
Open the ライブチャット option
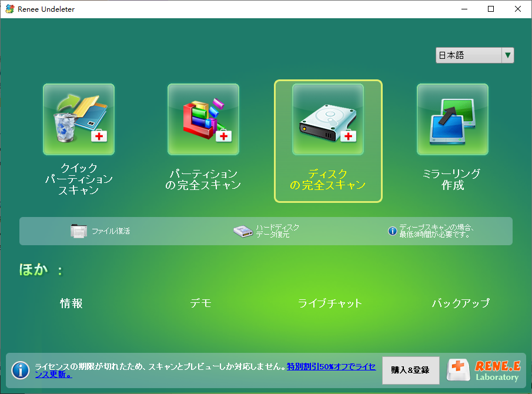(x=330, y=303)
